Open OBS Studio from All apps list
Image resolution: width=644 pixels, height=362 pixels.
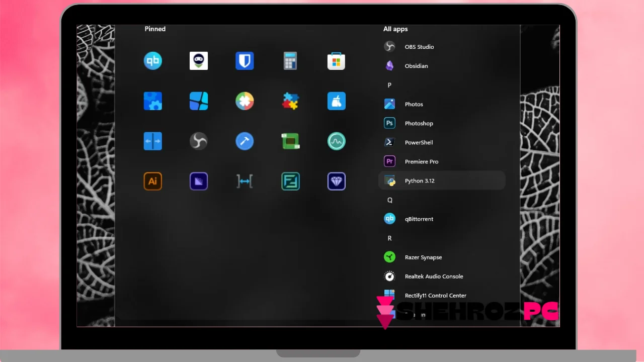(x=442, y=47)
